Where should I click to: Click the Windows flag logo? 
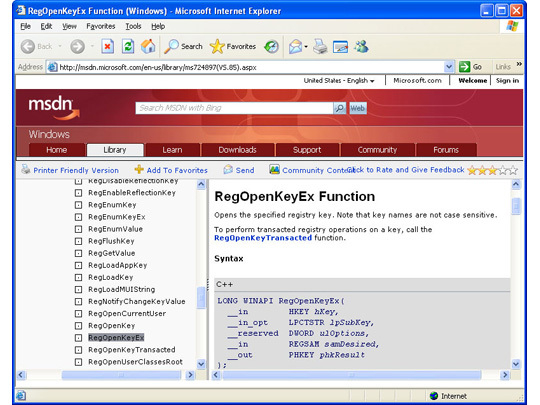(512, 26)
